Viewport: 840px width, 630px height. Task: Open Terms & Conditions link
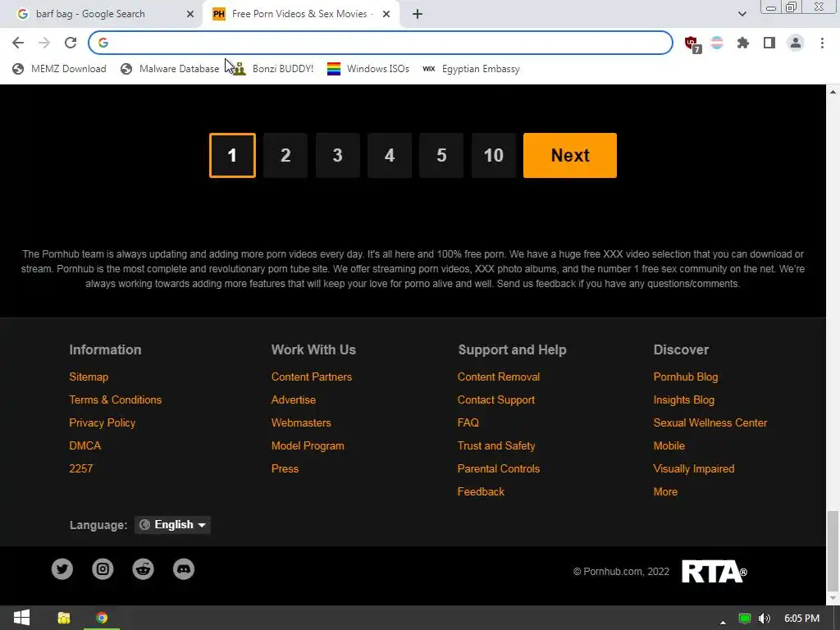tap(115, 399)
